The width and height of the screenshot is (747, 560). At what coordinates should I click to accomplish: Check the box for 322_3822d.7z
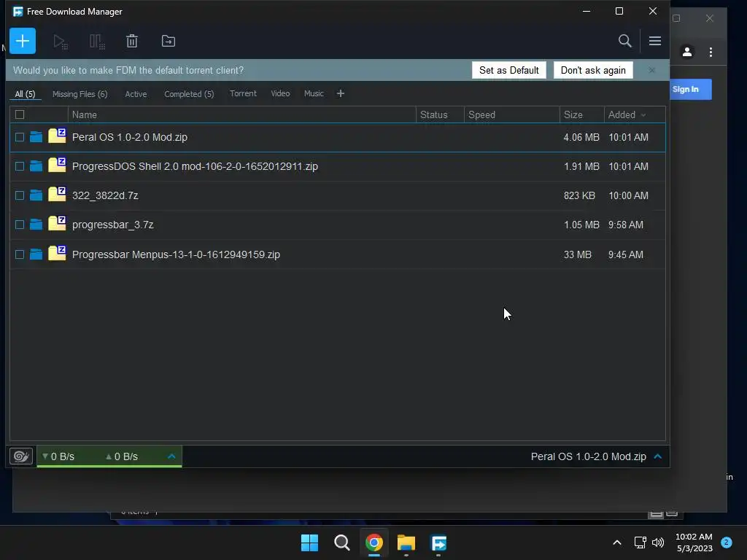point(20,195)
